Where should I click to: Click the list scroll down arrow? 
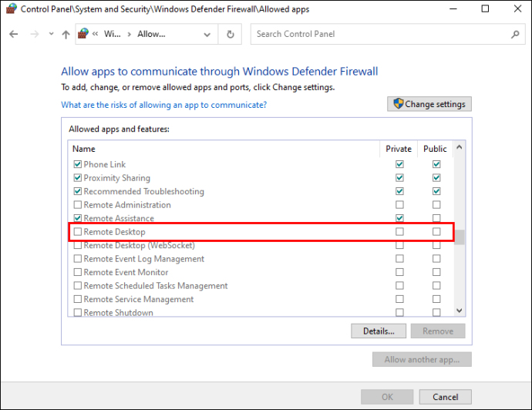pos(459,311)
